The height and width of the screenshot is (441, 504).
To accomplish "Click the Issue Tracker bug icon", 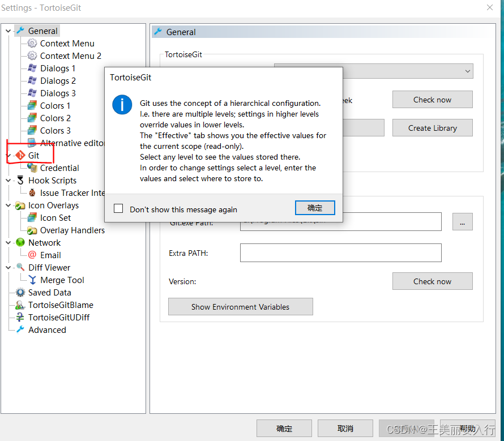I will pyautogui.click(x=32, y=193).
